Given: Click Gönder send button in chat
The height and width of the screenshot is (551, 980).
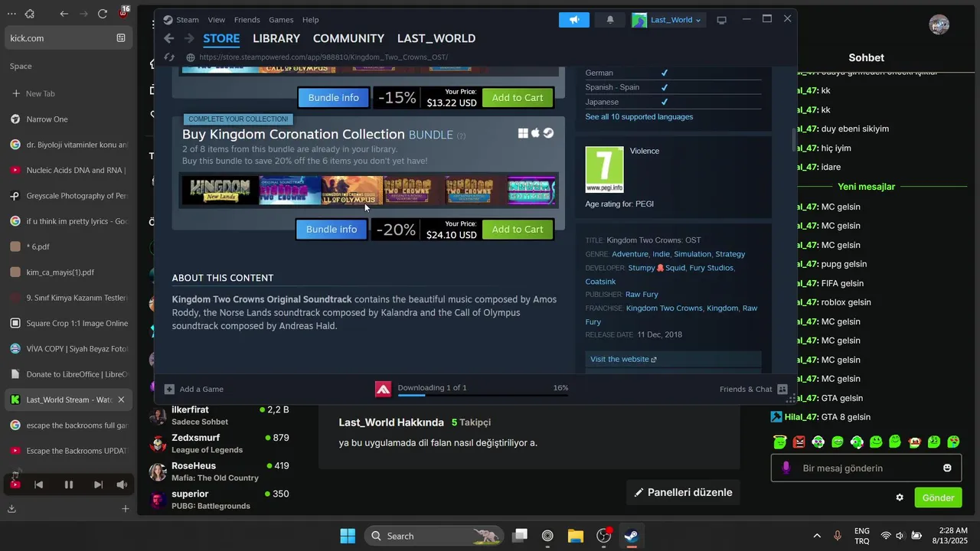Looking at the screenshot, I should [938, 497].
